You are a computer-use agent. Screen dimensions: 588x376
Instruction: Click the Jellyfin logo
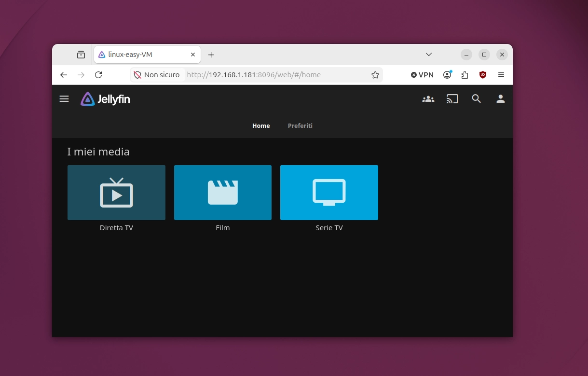(x=105, y=99)
